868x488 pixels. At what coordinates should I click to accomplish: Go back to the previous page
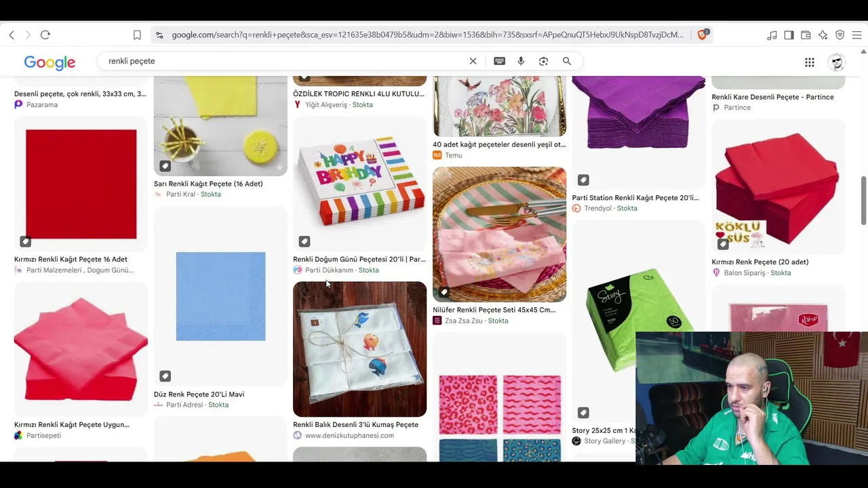12,35
